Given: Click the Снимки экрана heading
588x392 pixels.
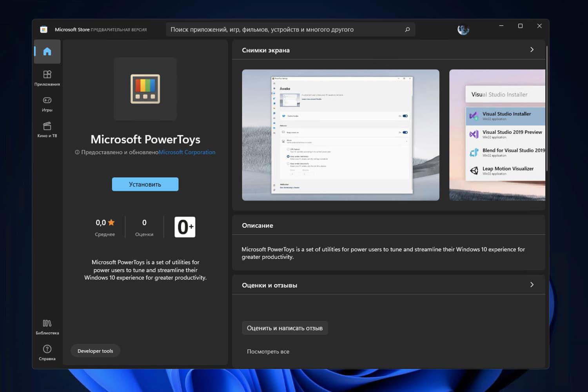Looking at the screenshot, I should pos(266,50).
